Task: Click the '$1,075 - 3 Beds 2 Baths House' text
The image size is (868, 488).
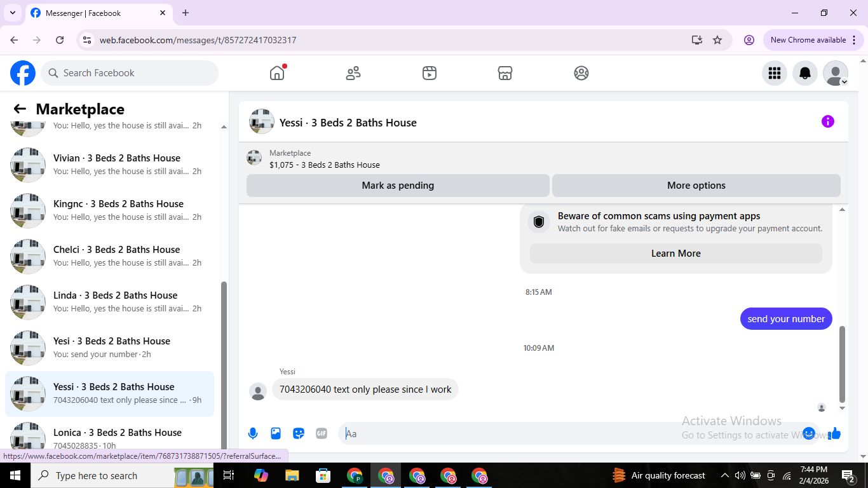Action: pyautogui.click(x=325, y=165)
